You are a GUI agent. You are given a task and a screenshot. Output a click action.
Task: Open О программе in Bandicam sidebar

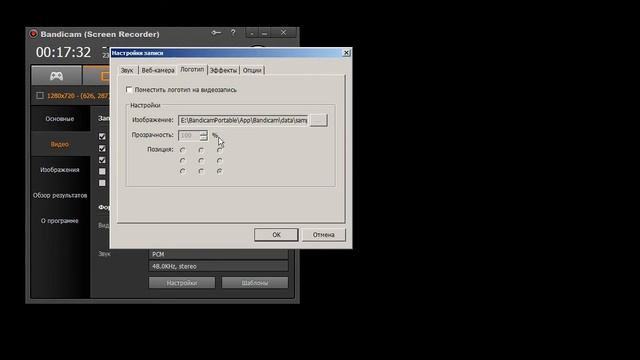tap(60, 221)
